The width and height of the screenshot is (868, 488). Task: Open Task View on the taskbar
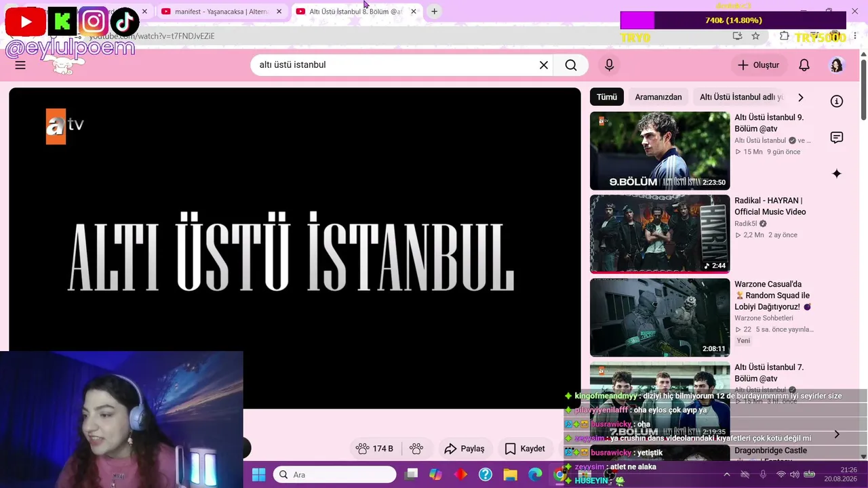pyautogui.click(x=411, y=474)
